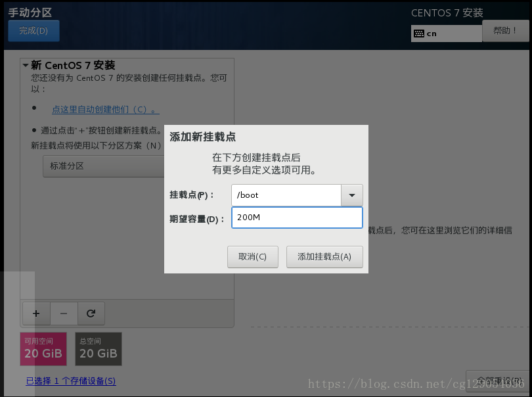Open the 标准分区 partition scheme dropdown

(104, 166)
